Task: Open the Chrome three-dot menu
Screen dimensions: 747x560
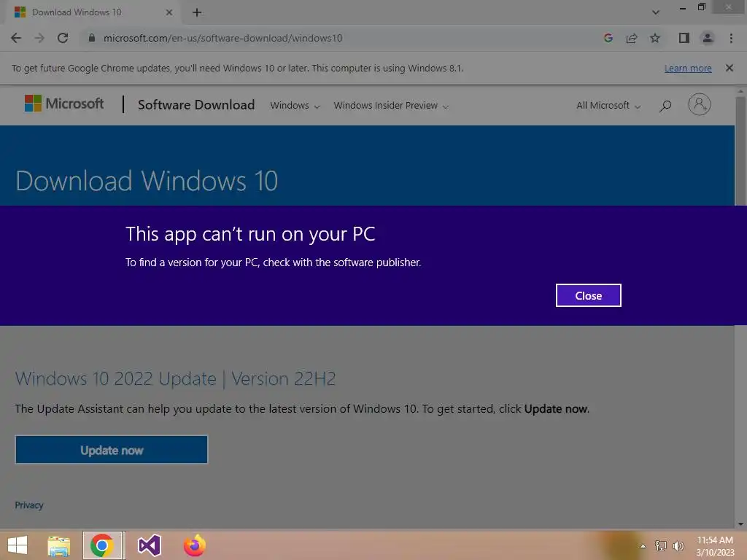Action: (x=731, y=38)
